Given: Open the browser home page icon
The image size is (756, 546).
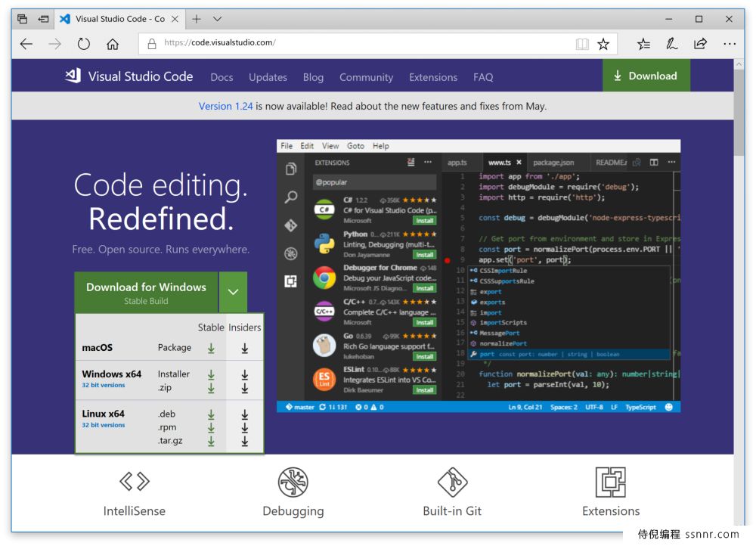Looking at the screenshot, I should (x=113, y=44).
